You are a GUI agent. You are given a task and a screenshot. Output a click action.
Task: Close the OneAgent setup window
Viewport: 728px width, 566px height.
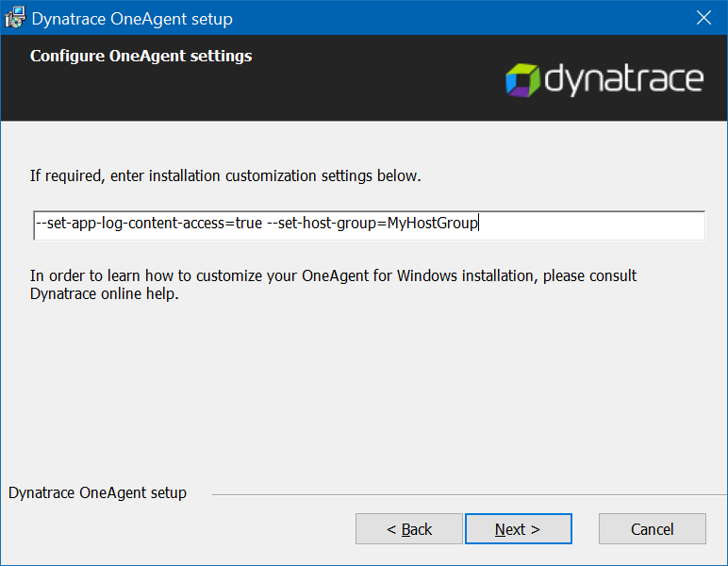click(703, 18)
